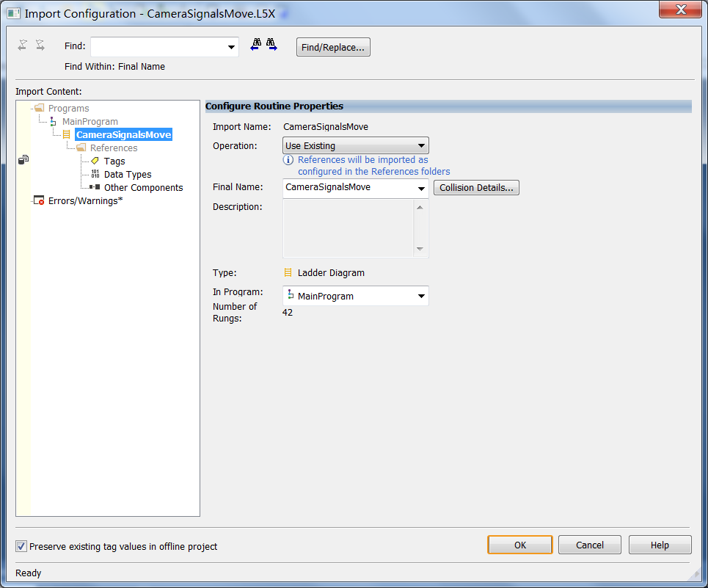Select the Tags icon in Import Content tree

pyautogui.click(x=96, y=161)
